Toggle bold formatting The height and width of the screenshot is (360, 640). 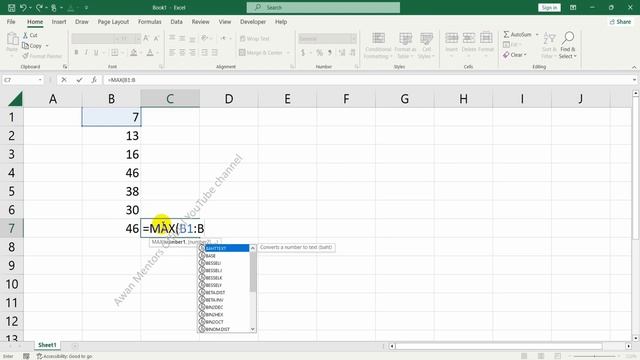click(x=76, y=53)
